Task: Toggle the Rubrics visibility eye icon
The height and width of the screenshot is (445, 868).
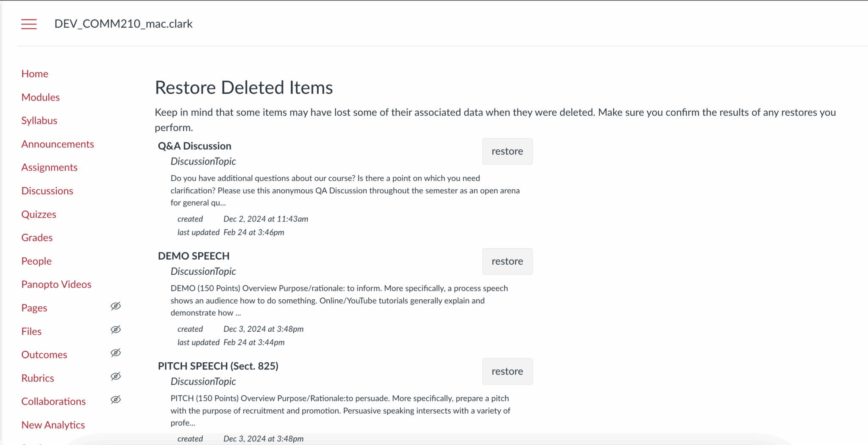Action: tap(115, 376)
